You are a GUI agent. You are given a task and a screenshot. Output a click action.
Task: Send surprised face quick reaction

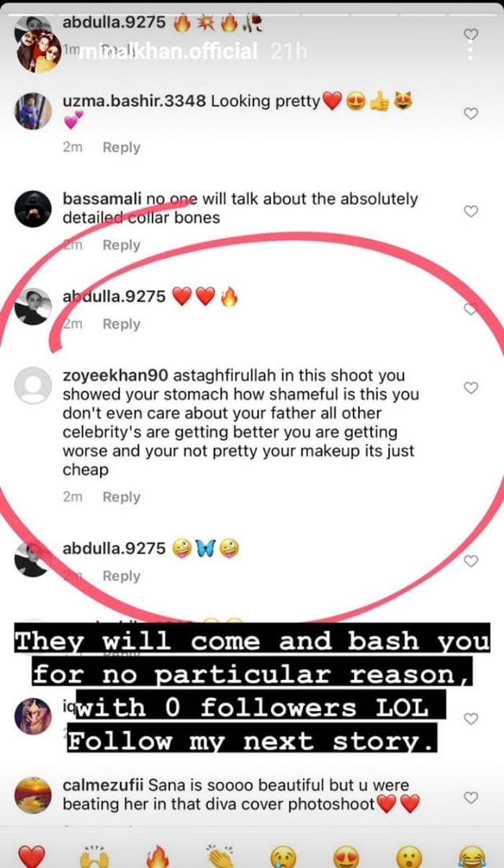pos(409,856)
